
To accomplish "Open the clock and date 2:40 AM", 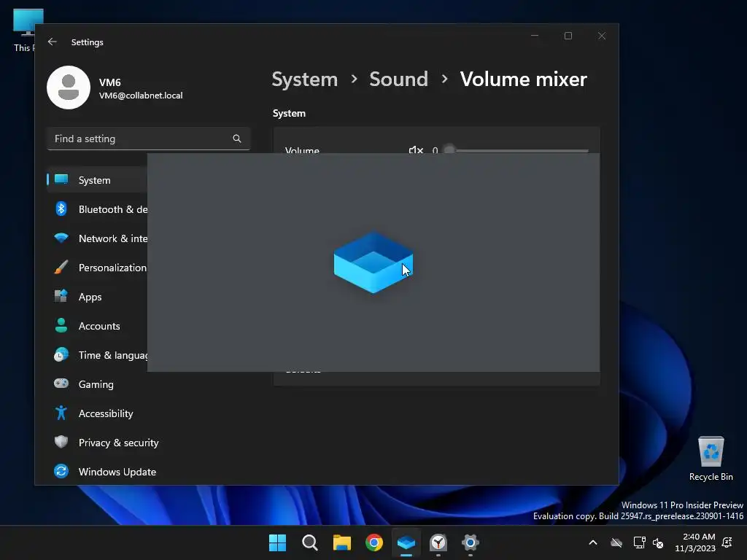I will 695,542.
